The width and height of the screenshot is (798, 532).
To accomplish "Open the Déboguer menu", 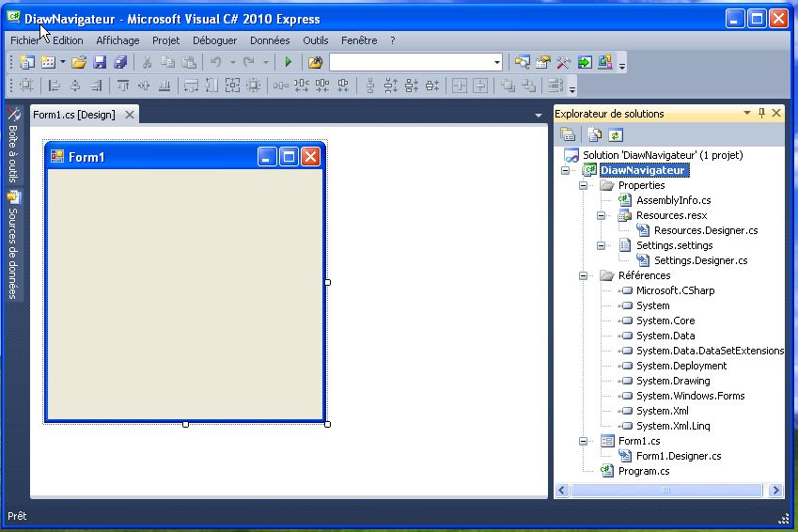I will click(214, 40).
